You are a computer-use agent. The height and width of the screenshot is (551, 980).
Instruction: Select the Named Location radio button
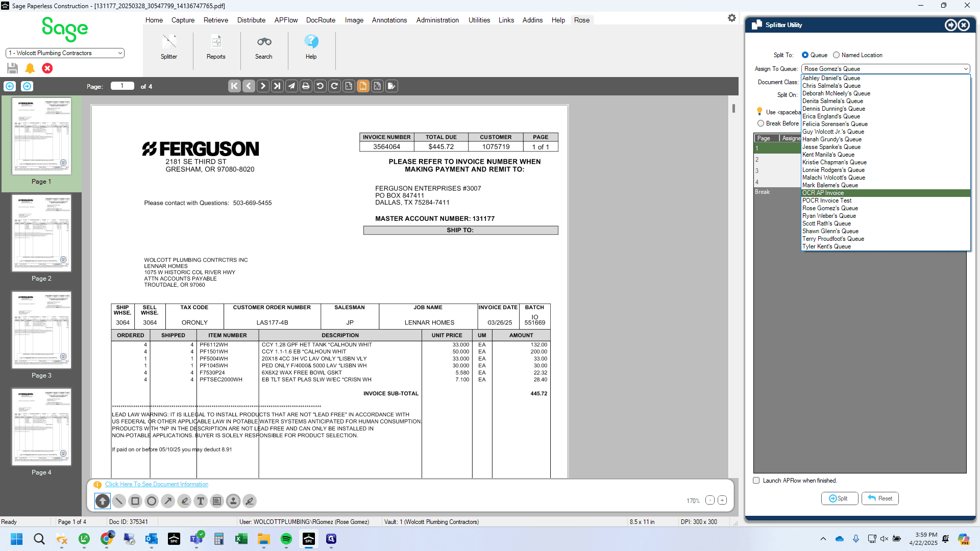(x=836, y=55)
